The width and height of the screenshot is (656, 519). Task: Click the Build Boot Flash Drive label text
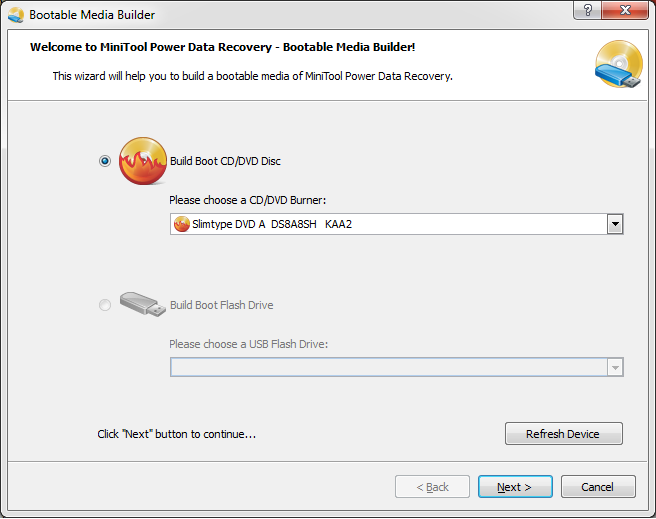coord(221,305)
